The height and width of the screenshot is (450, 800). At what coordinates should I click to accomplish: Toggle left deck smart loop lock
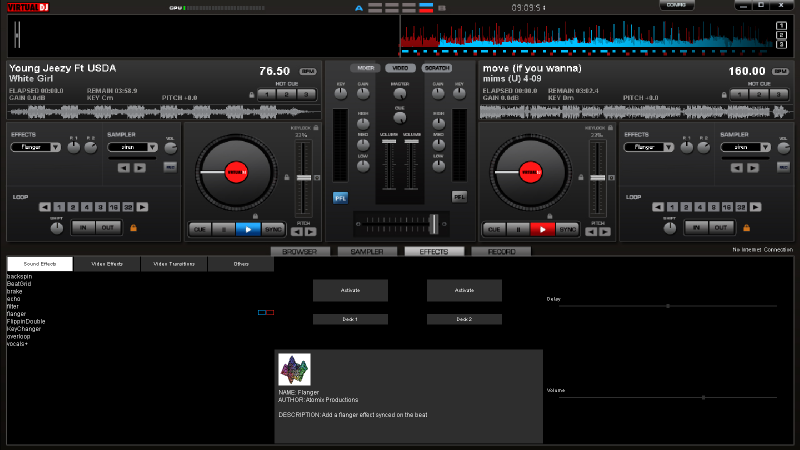coord(133,228)
